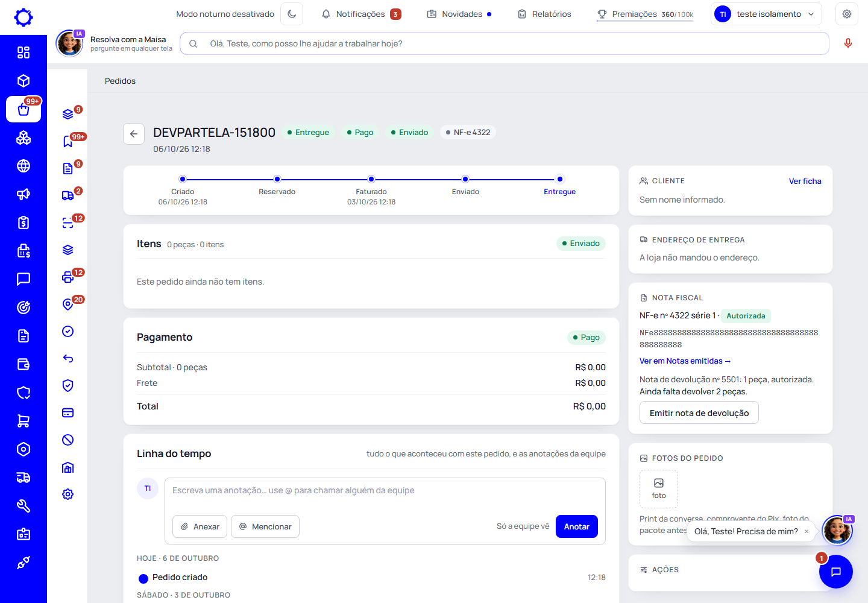Click the NF-e 4322 badge
The width and height of the screenshot is (868, 603).
pos(468,132)
